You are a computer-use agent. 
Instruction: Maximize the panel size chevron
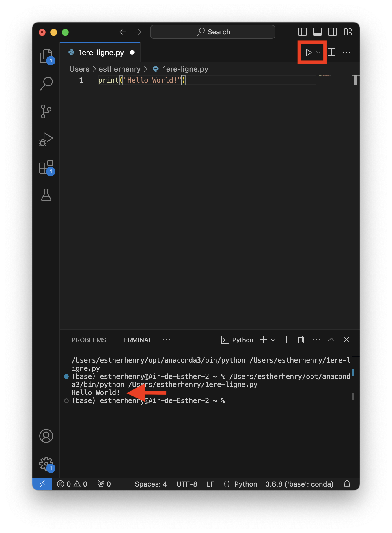[x=331, y=340]
